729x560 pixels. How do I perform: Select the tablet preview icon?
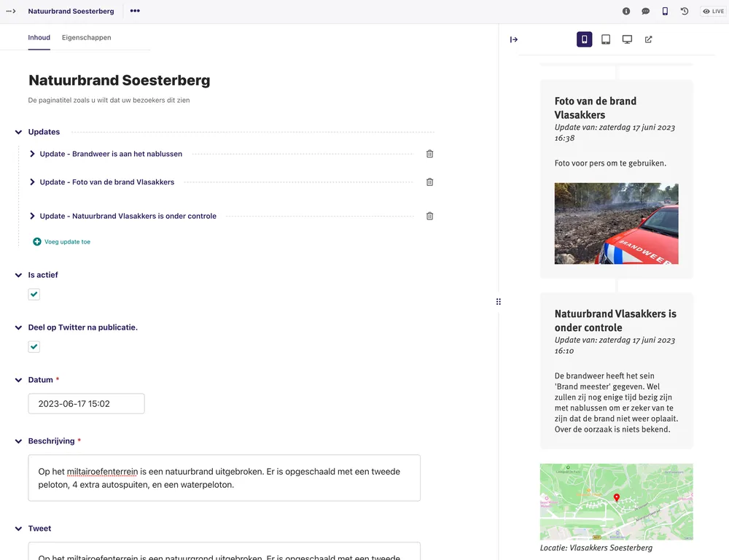point(605,39)
